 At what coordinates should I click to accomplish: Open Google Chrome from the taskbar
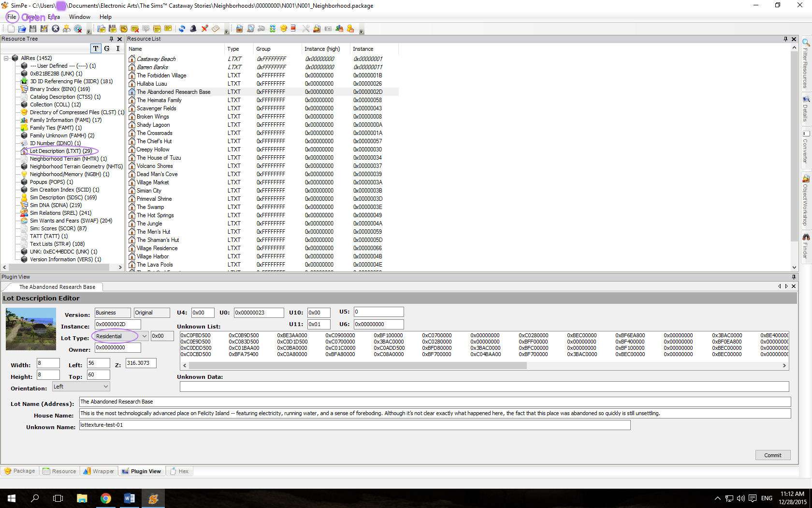(x=106, y=498)
